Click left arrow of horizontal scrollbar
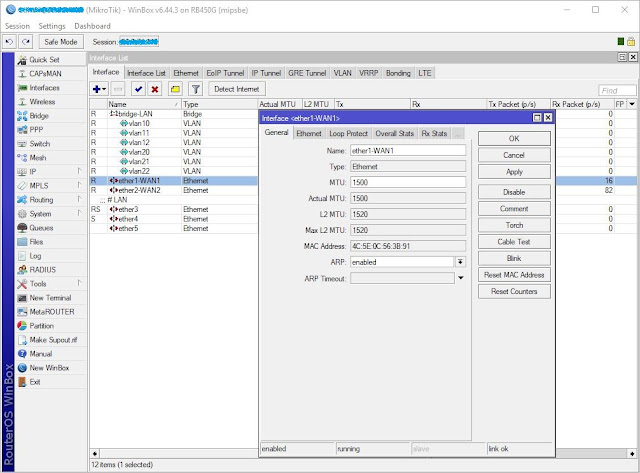The image size is (640, 473). 95,453
